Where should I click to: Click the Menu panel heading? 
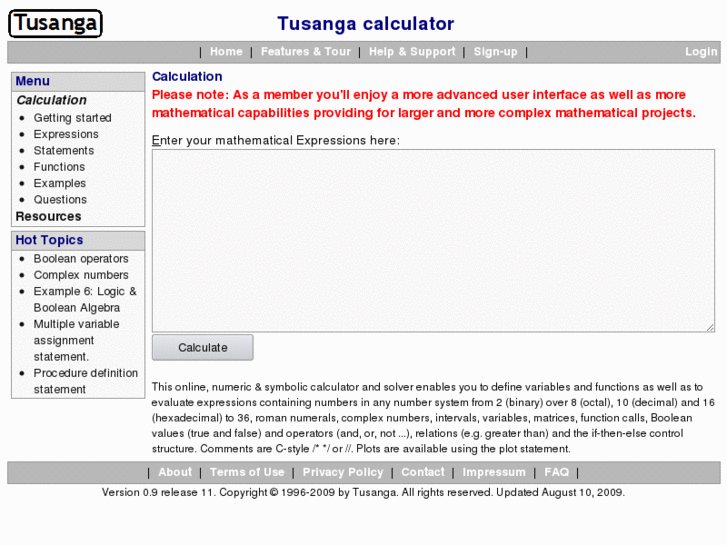(x=32, y=81)
